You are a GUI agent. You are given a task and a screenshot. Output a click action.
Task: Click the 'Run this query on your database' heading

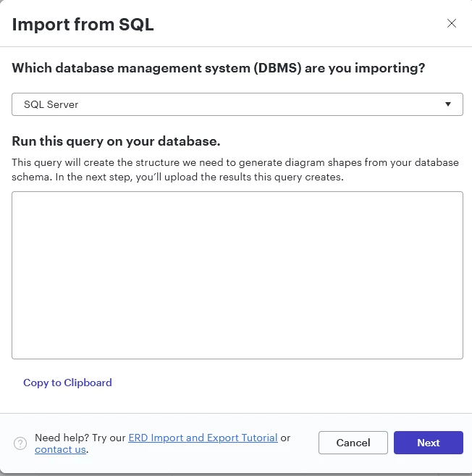pyautogui.click(x=116, y=141)
